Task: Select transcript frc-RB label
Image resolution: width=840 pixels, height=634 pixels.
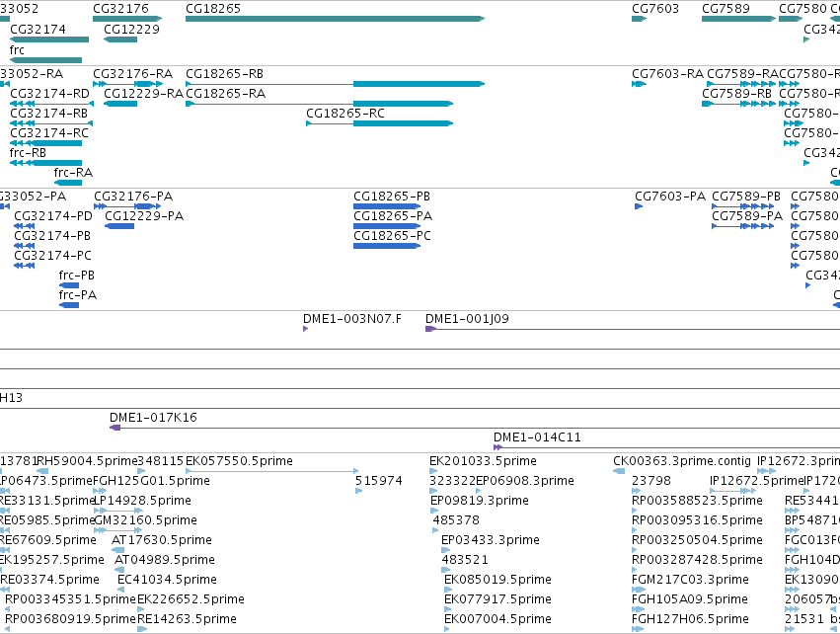Action: [x=28, y=153]
